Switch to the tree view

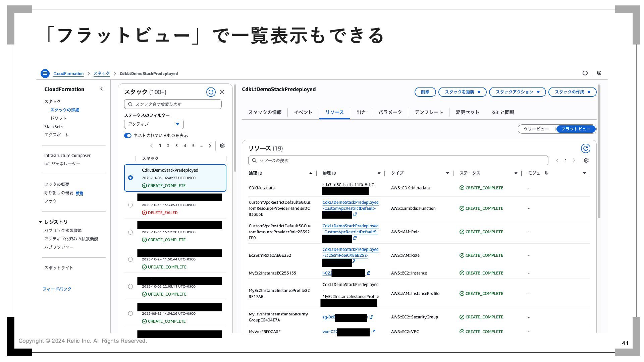click(x=536, y=129)
